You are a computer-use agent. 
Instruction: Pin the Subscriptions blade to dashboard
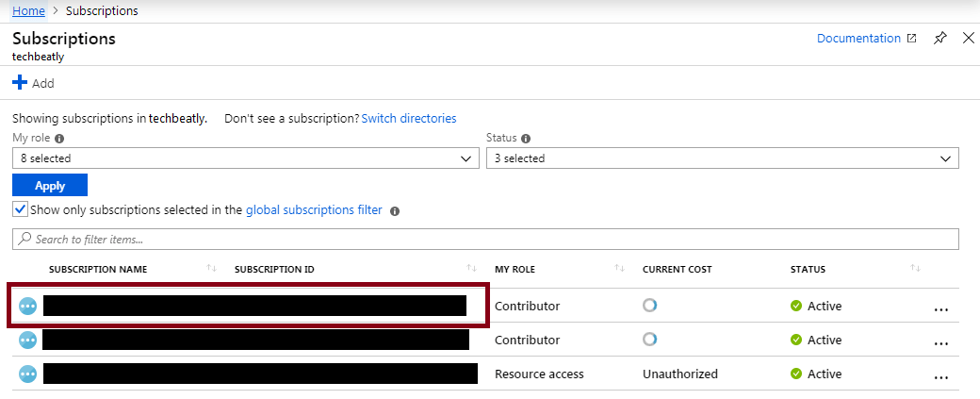point(939,39)
